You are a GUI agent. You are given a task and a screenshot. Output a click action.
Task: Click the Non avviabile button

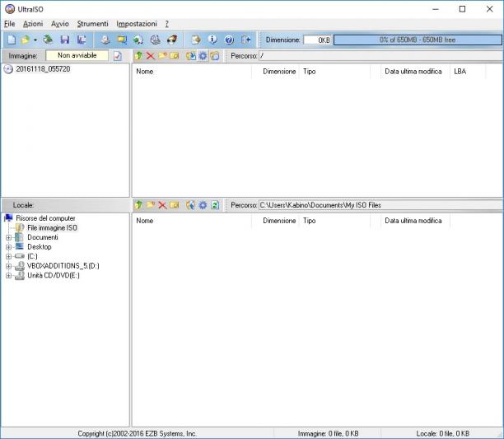point(77,56)
